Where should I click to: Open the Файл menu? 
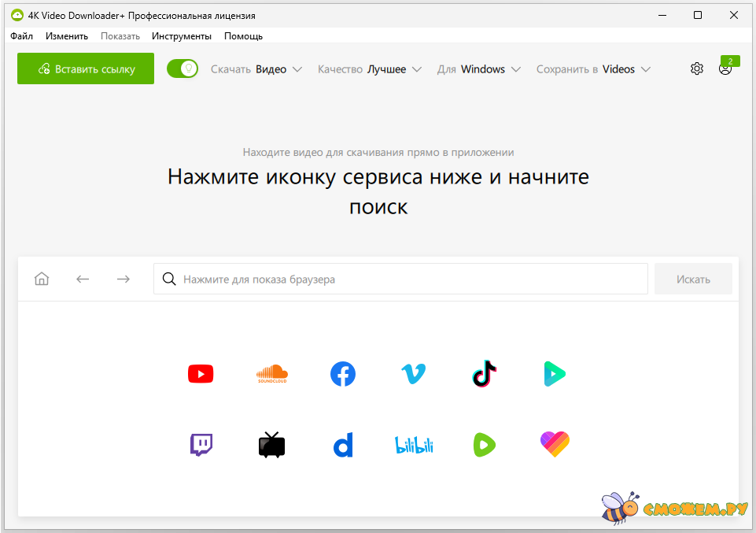(x=22, y=36)
